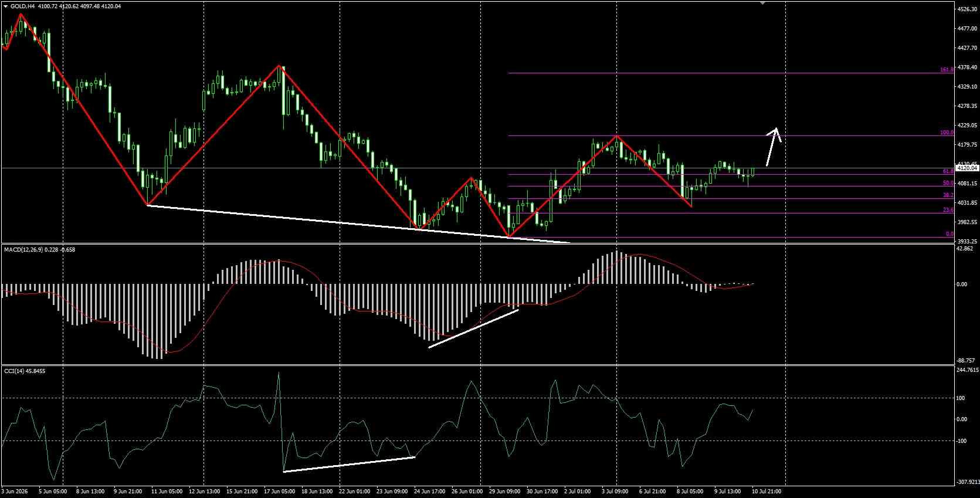Click the chart shift triangle marker at top

click(x=762, y=3)
